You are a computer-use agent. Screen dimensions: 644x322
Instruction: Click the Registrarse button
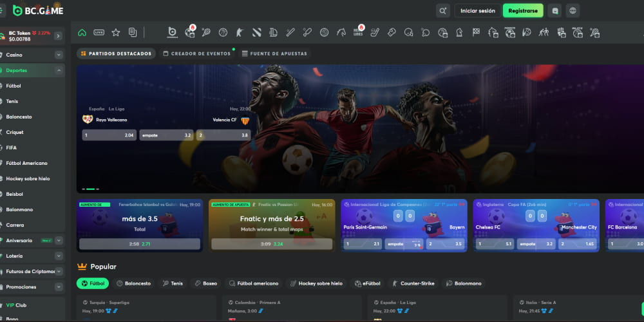coord(523,11)
